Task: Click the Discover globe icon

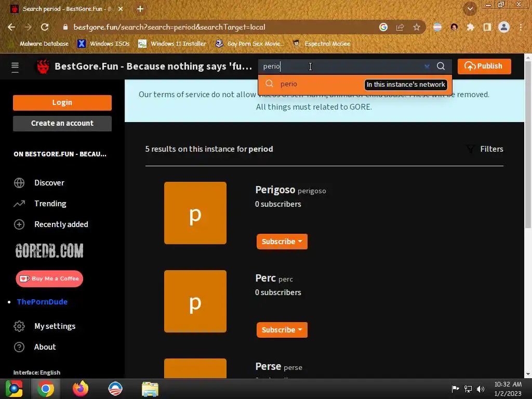Action: [19, 182]
